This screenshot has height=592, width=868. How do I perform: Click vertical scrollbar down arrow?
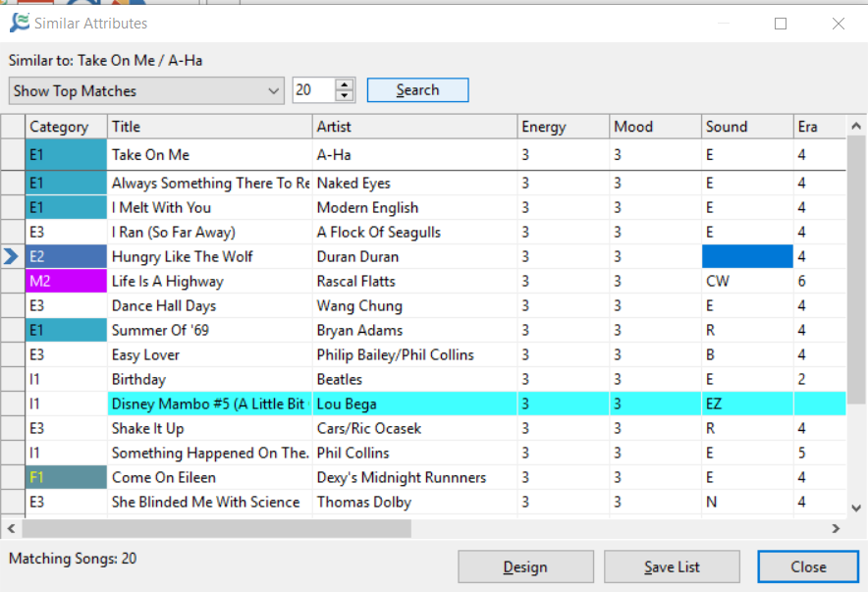[856, 508]
